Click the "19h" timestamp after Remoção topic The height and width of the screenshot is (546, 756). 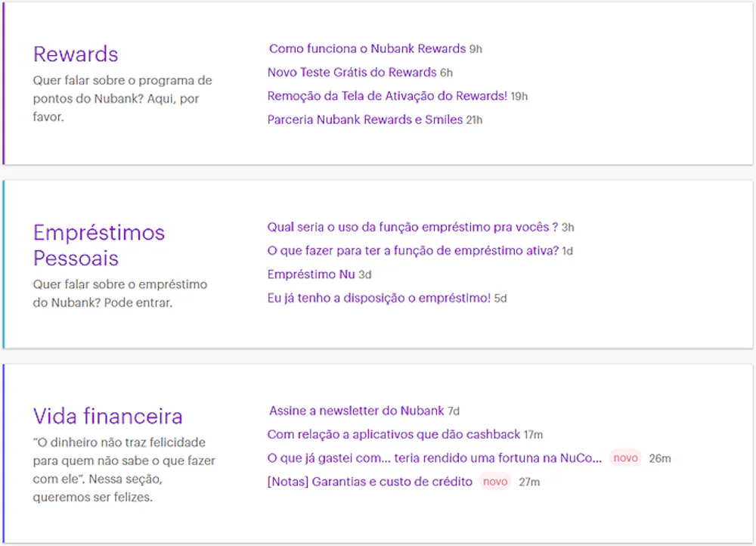pyautogui.click(x=519, y=97)
